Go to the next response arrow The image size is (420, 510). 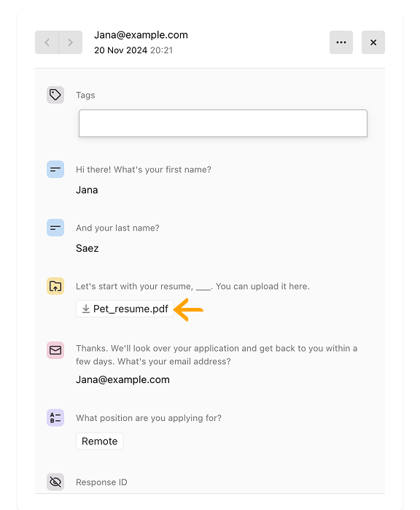[x=71, y=42]
